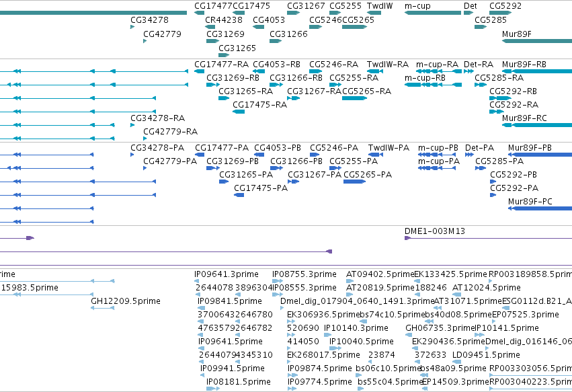
Task: Select the IP08755.3prime EST label
Action: (x=304, y=274)
